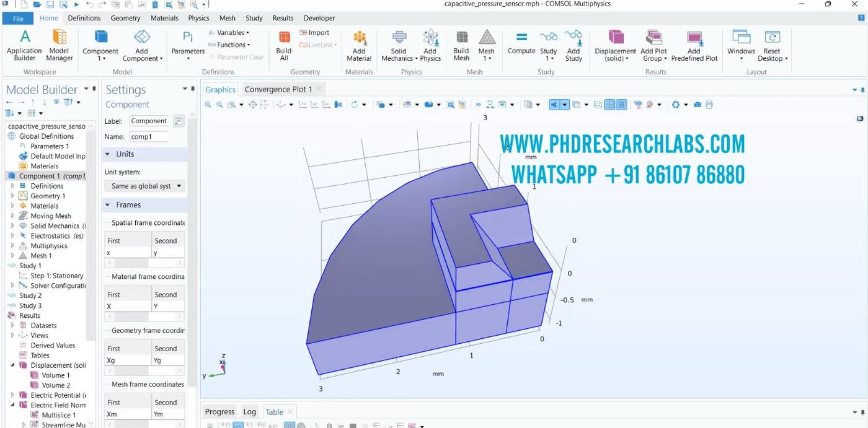This screenshot has height=428, width=868.
Task: Expand the Electrostatics node
Action: coord(12,236)
